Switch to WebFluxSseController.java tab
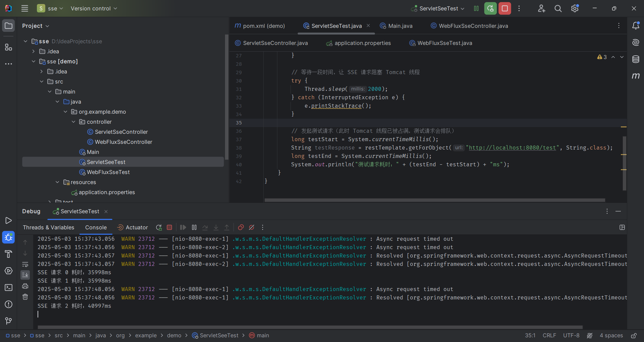This screenshot has height=342, width=644. pos(470,26)
